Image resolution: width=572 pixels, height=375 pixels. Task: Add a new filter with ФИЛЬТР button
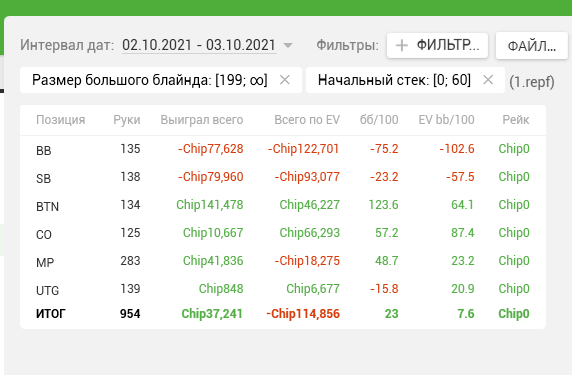point(437,46)
